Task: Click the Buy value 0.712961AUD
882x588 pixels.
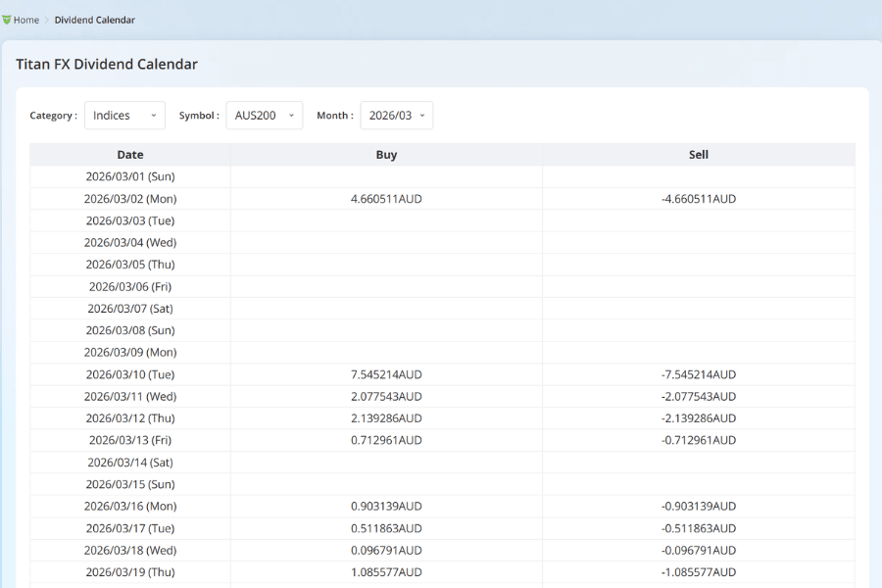Action: (x=386, y=440)
